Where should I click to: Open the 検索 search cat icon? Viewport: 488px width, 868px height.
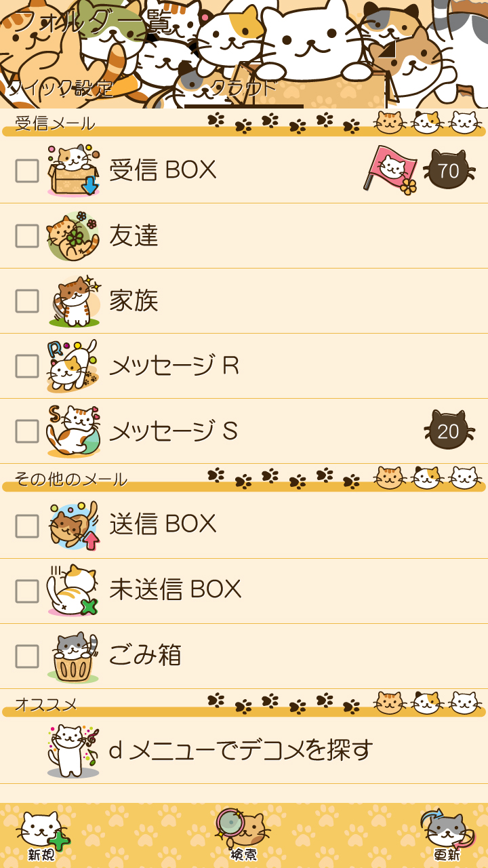[243, 835]
